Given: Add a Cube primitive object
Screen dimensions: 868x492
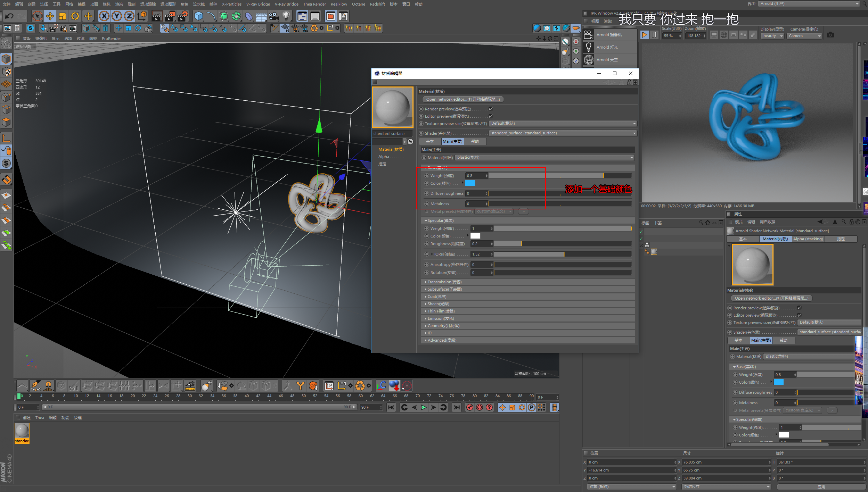Looking at the screenshot, I should [198, 16].
